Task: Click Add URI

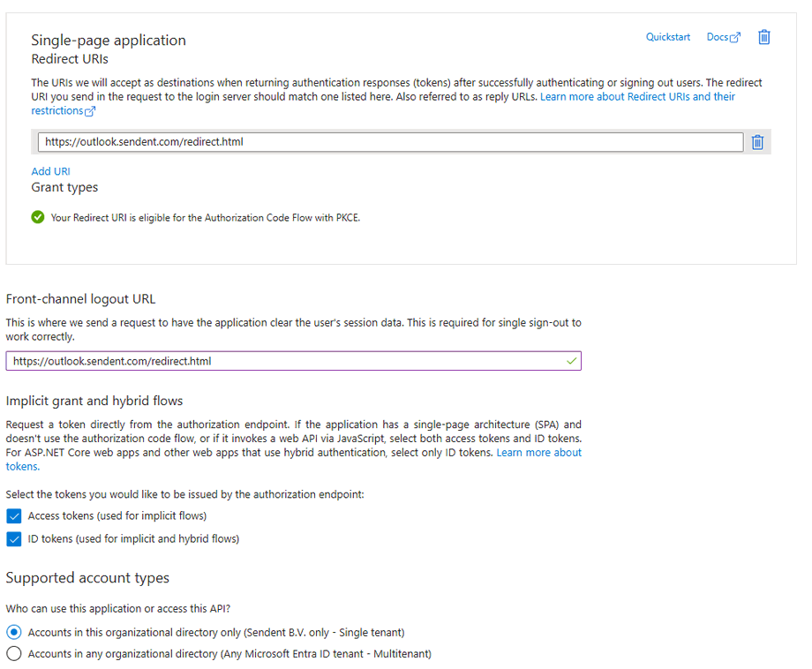Action: pyautogui.click(x=50, y=171)
